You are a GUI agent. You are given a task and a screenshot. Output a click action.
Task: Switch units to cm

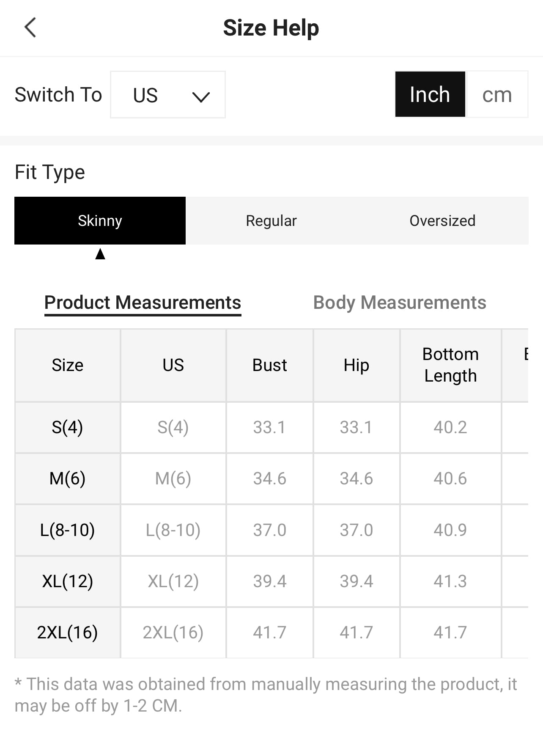point(497,94)
